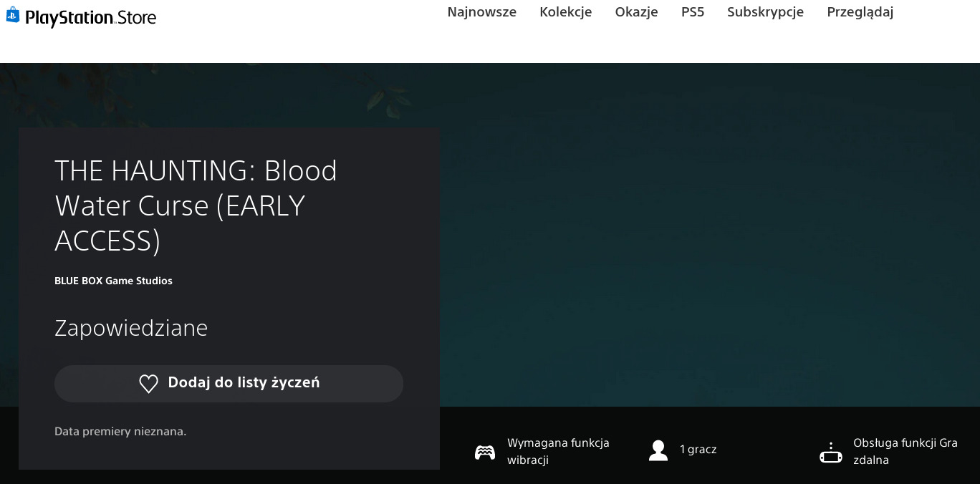Image resolution: width=980 pixels, height=484 pixels.
Task: Open the Najnowsze menu item
Action: pyautogui.click(x=481, y=12)
